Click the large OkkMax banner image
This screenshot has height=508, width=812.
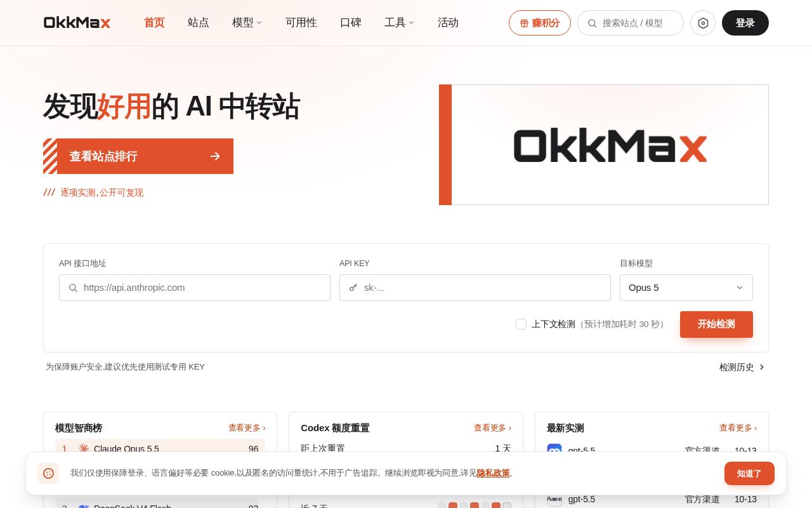tap(604, 145)
